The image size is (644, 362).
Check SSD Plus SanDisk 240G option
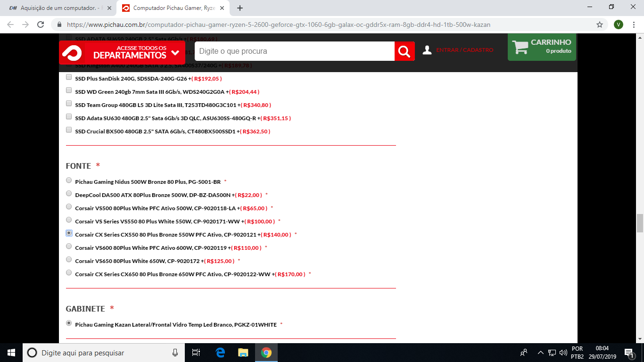point(69,77)
